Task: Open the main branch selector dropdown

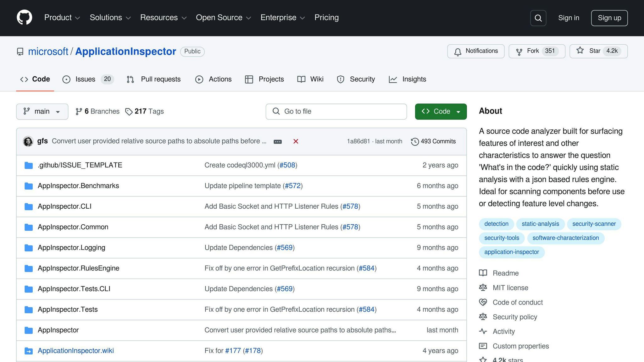Action: (x=42, y=111)
